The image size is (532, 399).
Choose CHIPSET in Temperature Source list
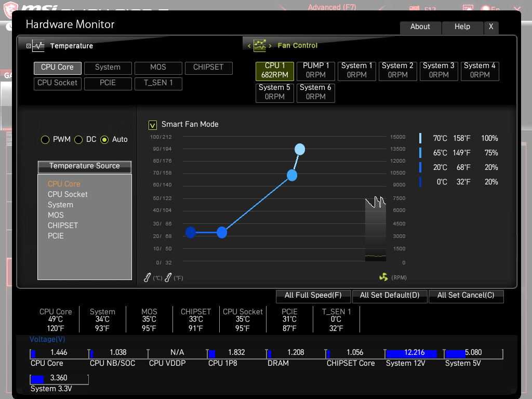[x=63, y=225]
